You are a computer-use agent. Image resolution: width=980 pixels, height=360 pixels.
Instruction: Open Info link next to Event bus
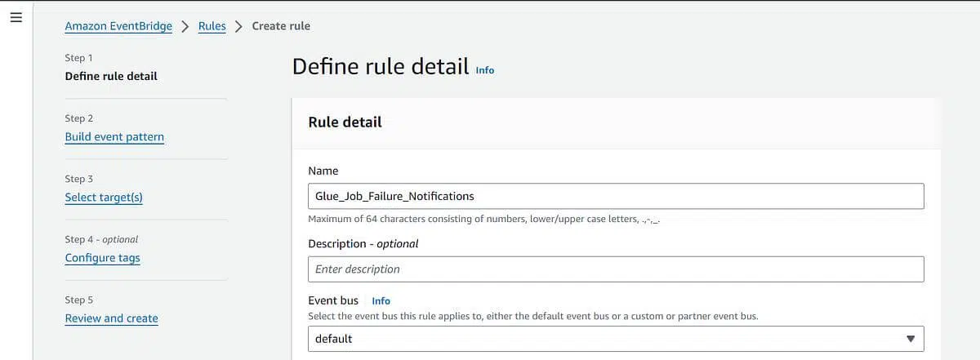[381, 300]
